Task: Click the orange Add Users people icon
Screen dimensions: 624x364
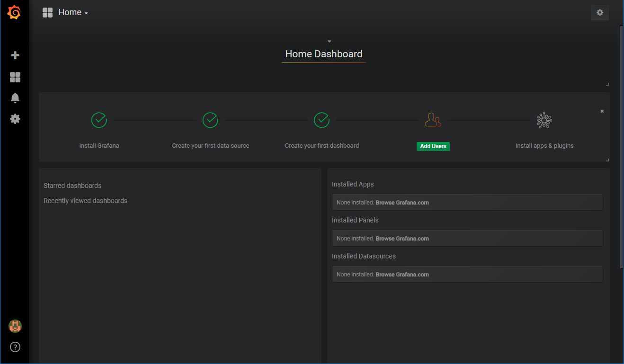Action: coord(433,120)
